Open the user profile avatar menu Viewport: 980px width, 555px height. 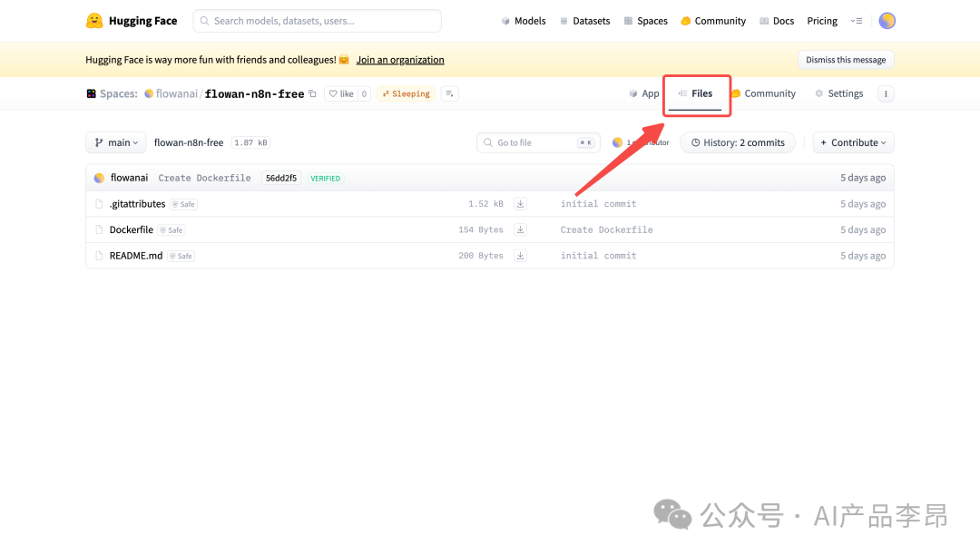coord(887,21)
